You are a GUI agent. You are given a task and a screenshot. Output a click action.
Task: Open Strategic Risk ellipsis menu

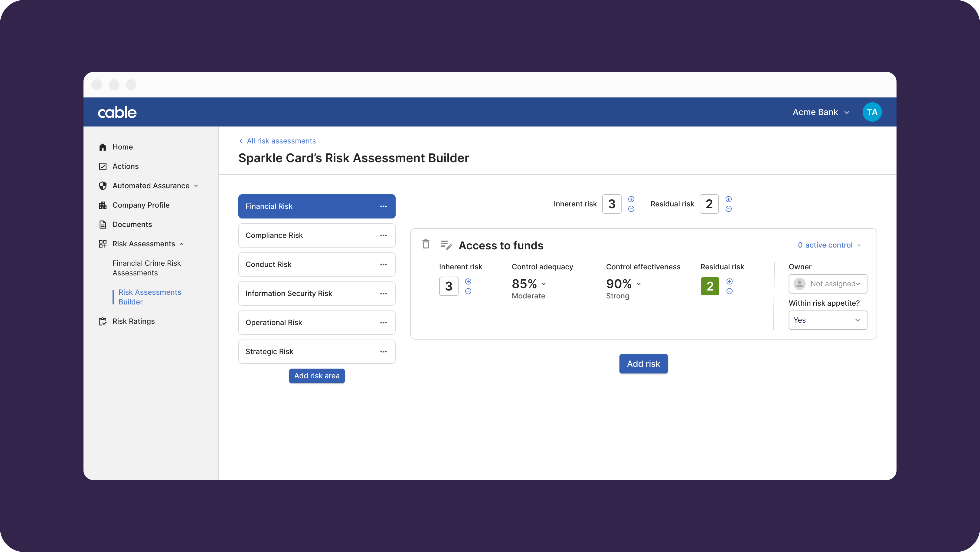pos(383,351)
